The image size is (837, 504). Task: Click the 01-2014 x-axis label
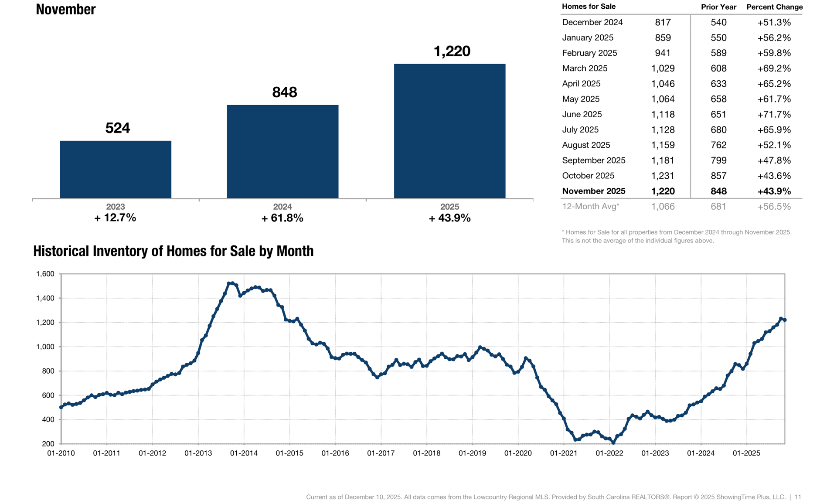pos(244,453)
